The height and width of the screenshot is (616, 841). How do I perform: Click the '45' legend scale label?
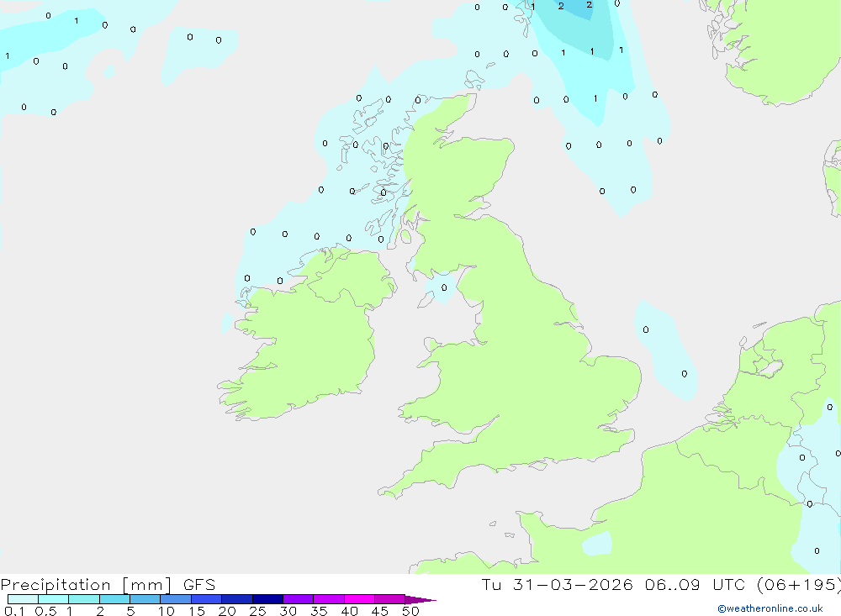(380, 611)
